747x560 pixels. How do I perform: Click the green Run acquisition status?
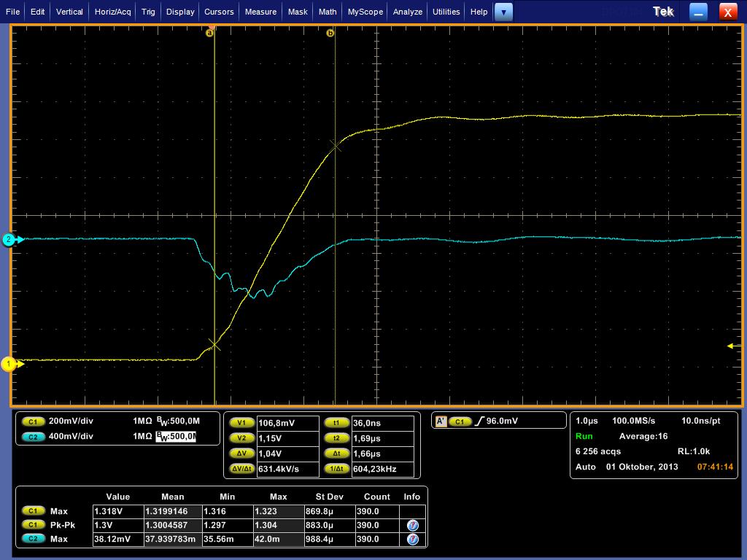click(x=584, y=436)
